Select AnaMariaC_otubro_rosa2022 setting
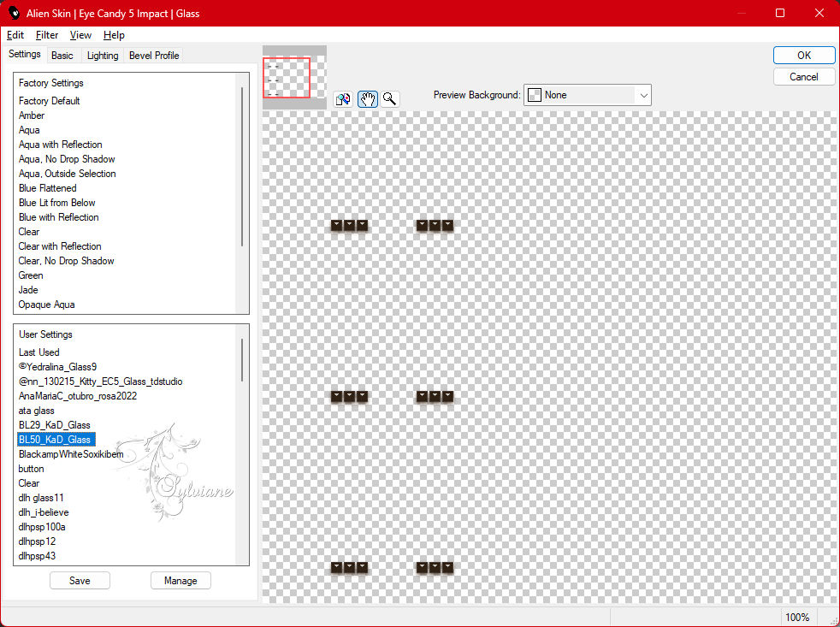 [78, 395]
